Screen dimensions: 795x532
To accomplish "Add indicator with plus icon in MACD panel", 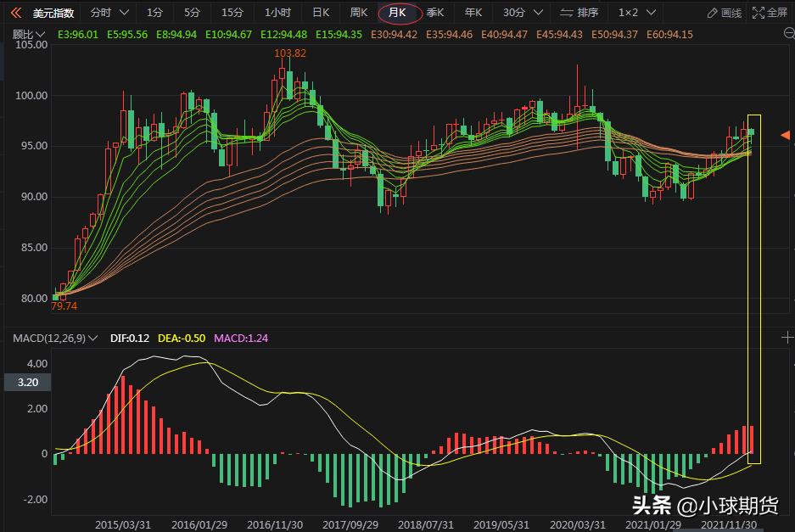I will 787,337.
